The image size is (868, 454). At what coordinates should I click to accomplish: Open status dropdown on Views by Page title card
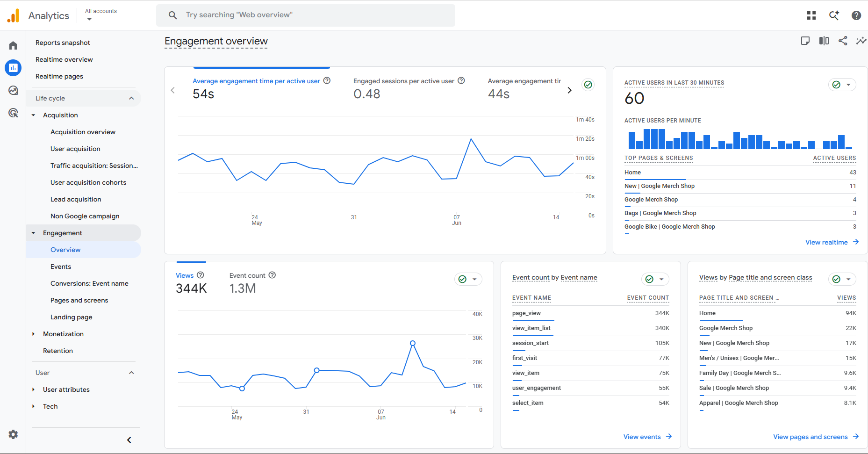coord(842,279)
